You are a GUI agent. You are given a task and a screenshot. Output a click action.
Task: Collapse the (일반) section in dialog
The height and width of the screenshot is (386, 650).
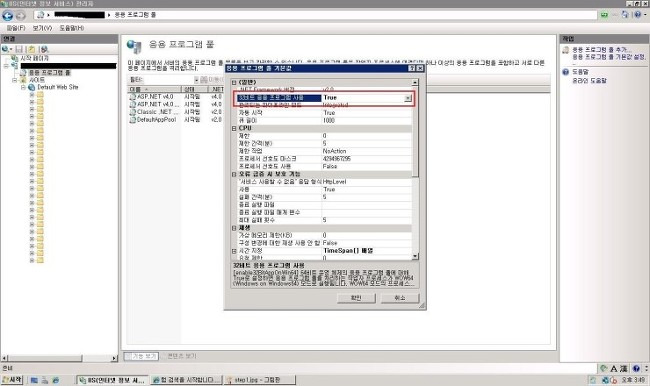coord(234,83)
